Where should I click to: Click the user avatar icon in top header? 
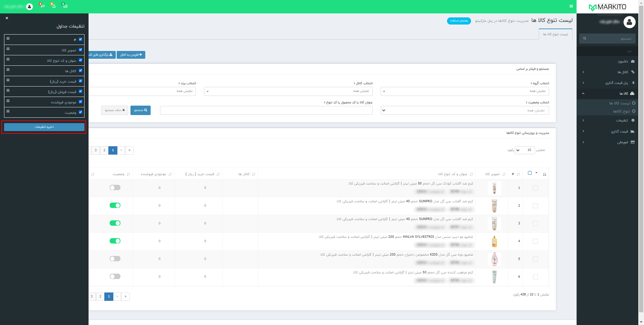tap(30, 7)
